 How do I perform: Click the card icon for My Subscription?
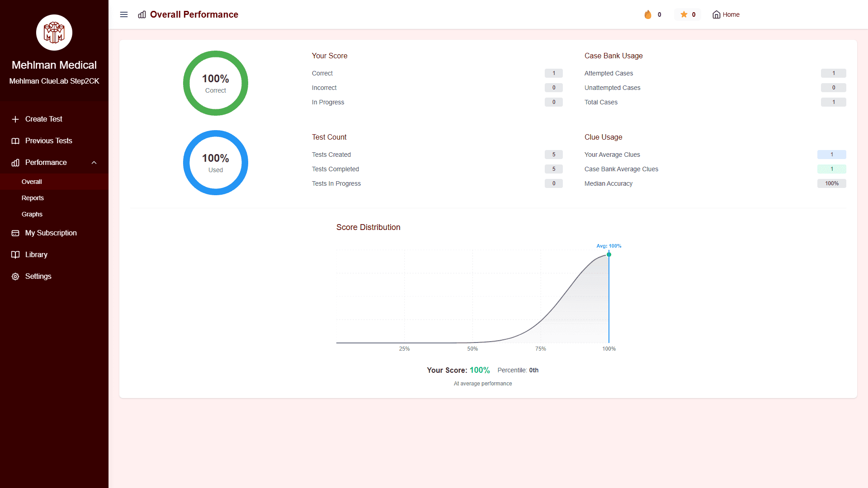click(15, 233)
